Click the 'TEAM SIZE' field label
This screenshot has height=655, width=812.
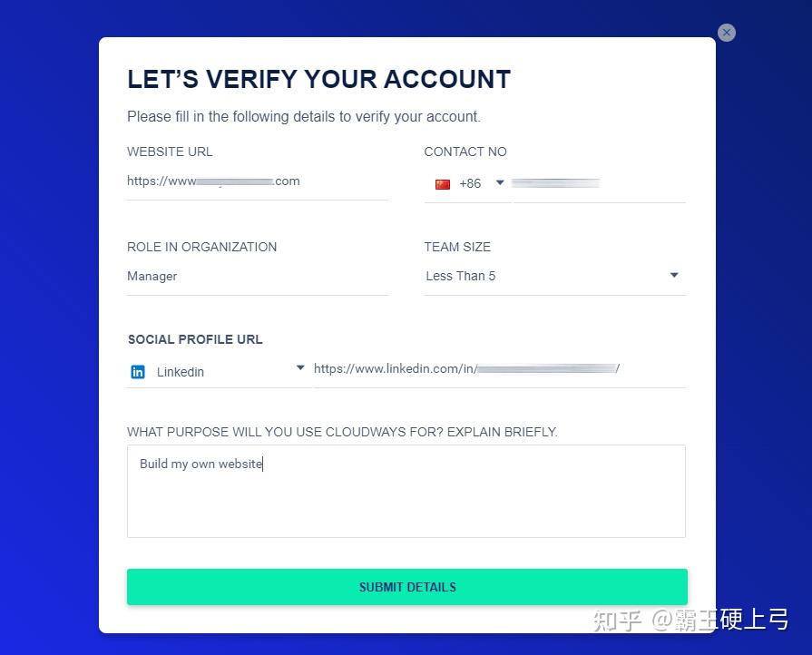pyautogui.click(x=457, y=247)
